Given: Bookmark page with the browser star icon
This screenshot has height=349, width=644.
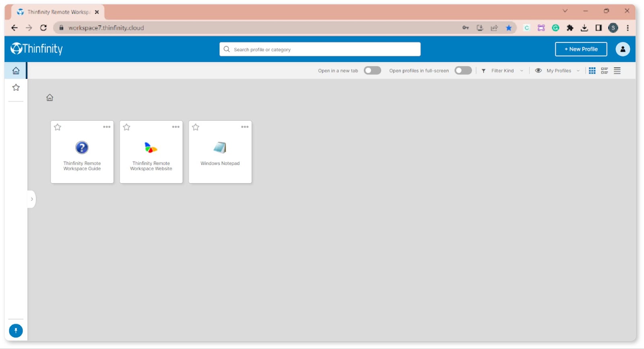Looking at the screenshot, I should 509,28.
